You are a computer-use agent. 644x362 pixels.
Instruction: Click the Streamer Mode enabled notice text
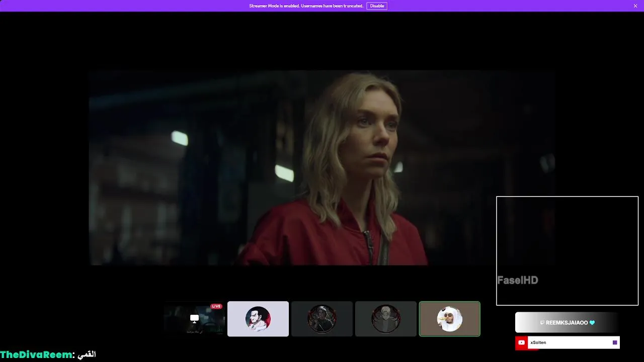coord(306,6)
